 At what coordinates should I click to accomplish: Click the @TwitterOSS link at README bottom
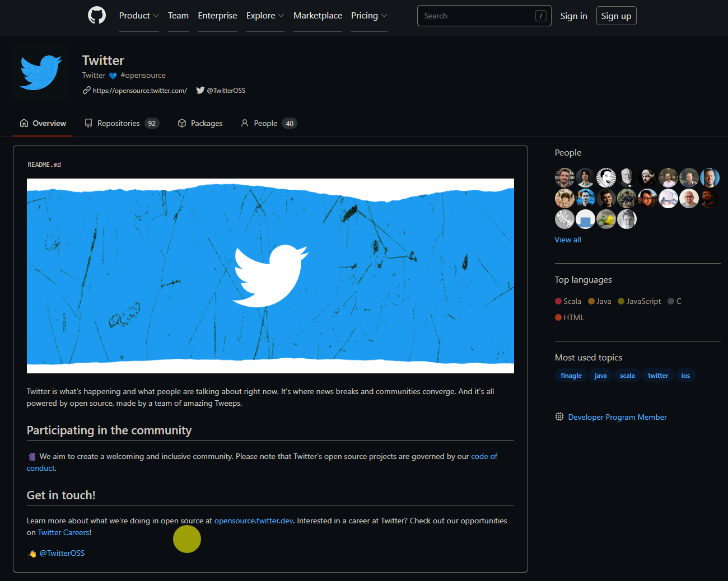click(62, 553)
